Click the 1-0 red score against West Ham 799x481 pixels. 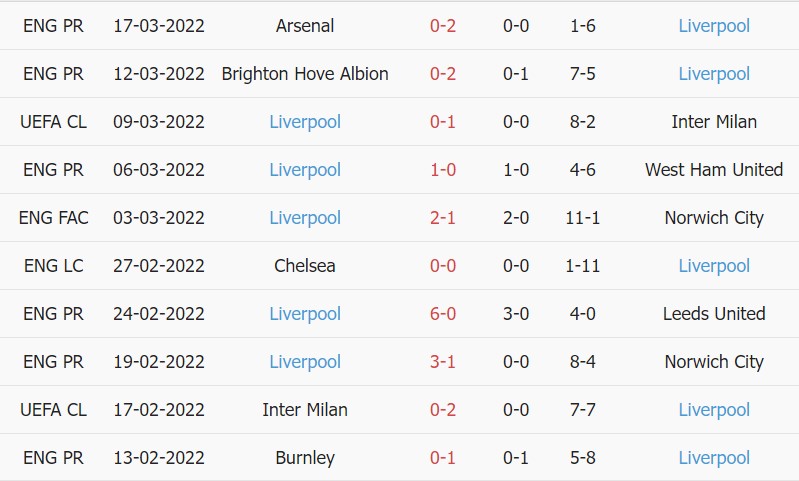pyautogui.click(x=443, y=170)
